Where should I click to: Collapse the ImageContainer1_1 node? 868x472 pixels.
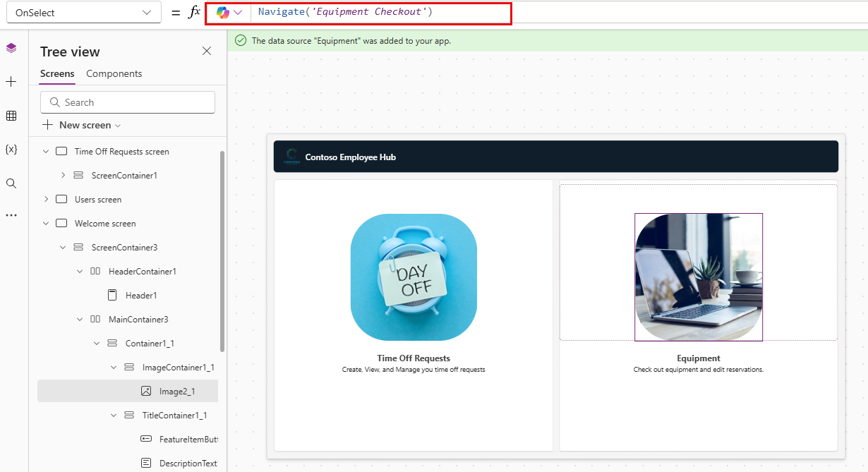[114, 368]
